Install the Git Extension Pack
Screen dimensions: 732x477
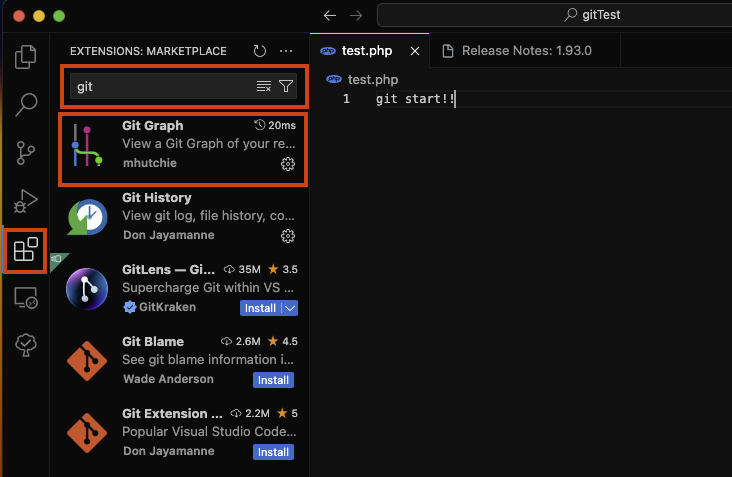tap(273, 452)
